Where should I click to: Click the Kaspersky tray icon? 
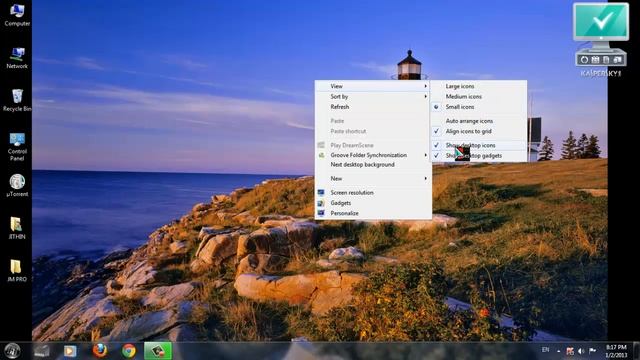click(x=570, y=351)
